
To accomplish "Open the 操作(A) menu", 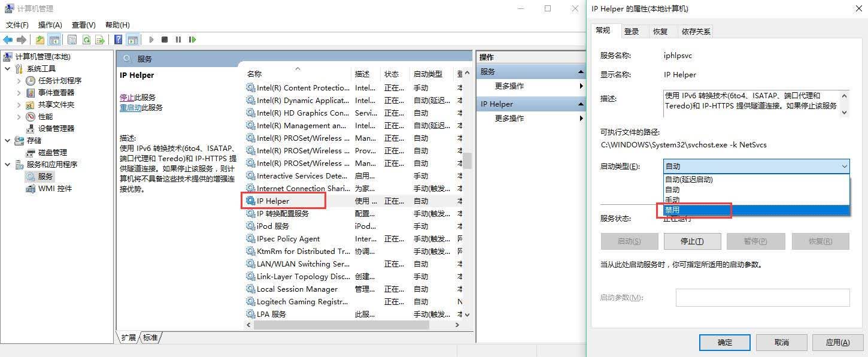I will [x=50, y=25].
